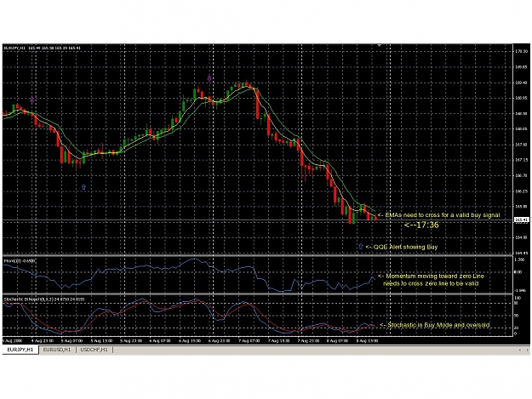Select the blue QQE buy arrow beside 'QQE Alert' text
Viewport: 532px width, 399px height.
361,247
